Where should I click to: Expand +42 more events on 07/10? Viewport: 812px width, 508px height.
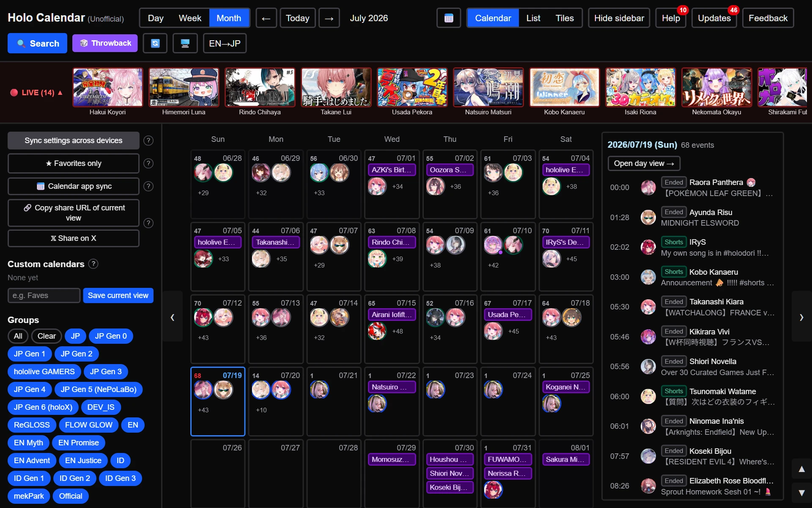coord(493,265)
